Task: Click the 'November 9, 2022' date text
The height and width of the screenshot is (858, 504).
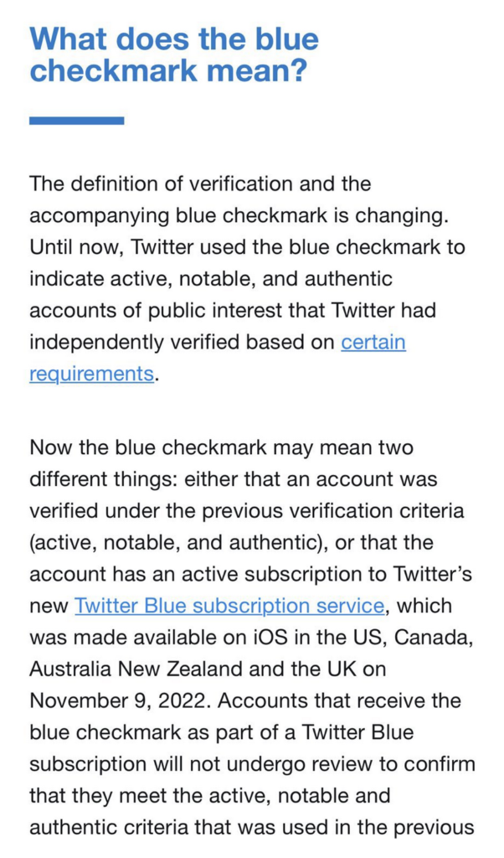Action: (120, 700)
